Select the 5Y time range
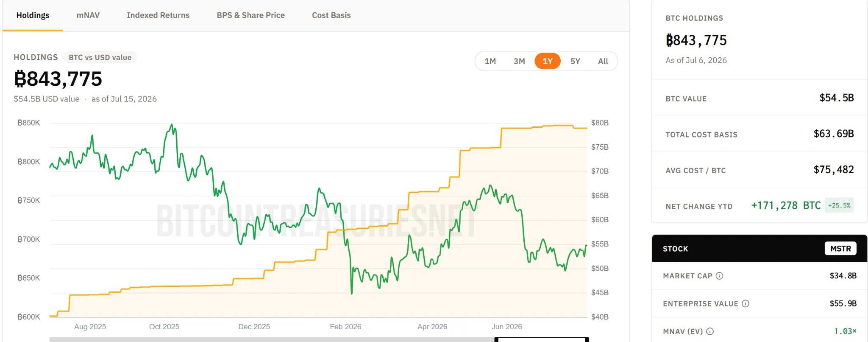Viewport: 868px width, 342px height. pyautogui.click(x=575, y=61)
